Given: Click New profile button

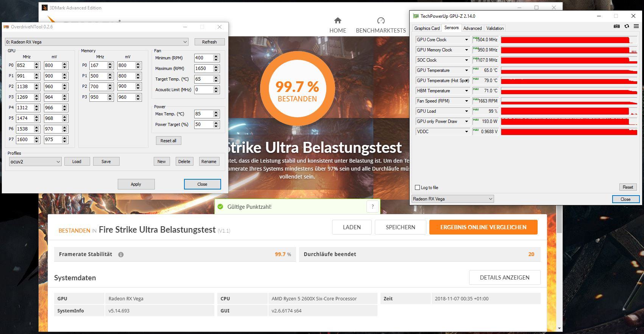Looking at the screenshot, I should point(162,162).
